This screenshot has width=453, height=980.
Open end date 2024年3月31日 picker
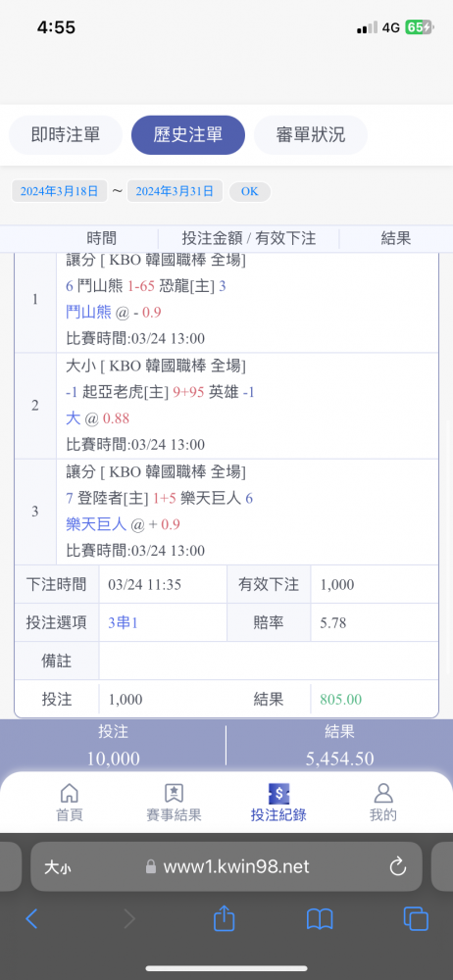(x=175, y=191)
